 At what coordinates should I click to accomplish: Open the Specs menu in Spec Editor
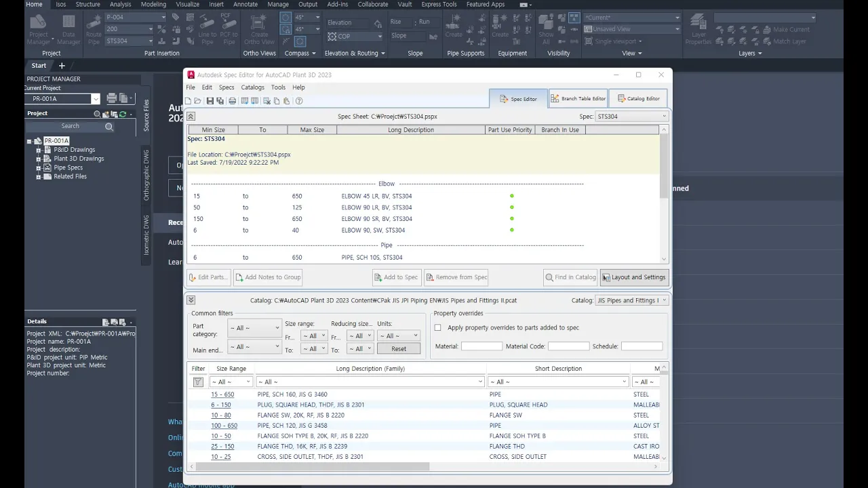click(x=226, y=87)
